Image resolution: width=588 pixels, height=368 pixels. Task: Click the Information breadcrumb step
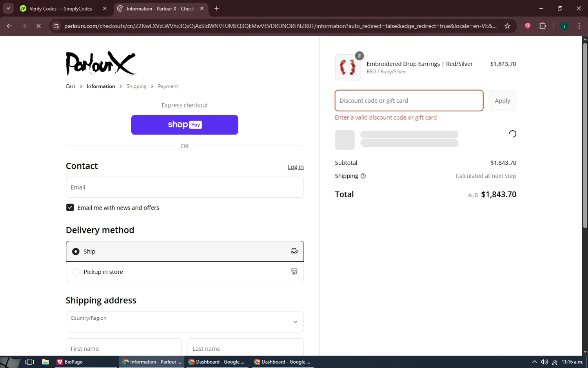[x=101, y=86]
